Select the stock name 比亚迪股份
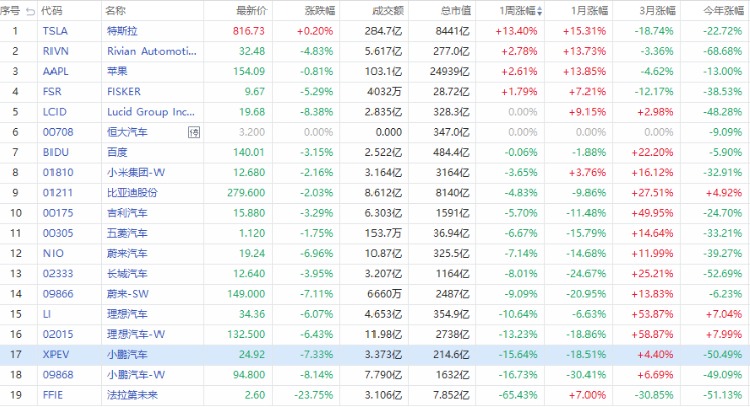The width and height of the screenshot is (750, 407). (132, 193)
